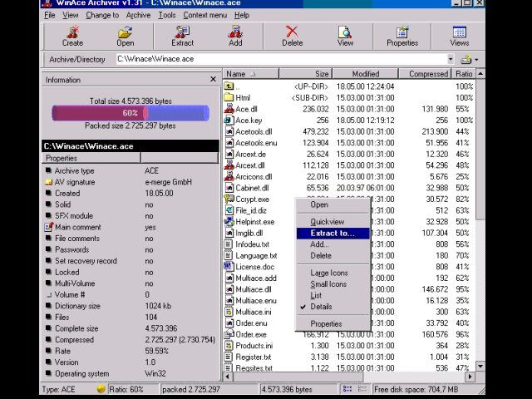Click the file list scroll up arrow
This screenshot has width=532, height=399.
[480, 73]
